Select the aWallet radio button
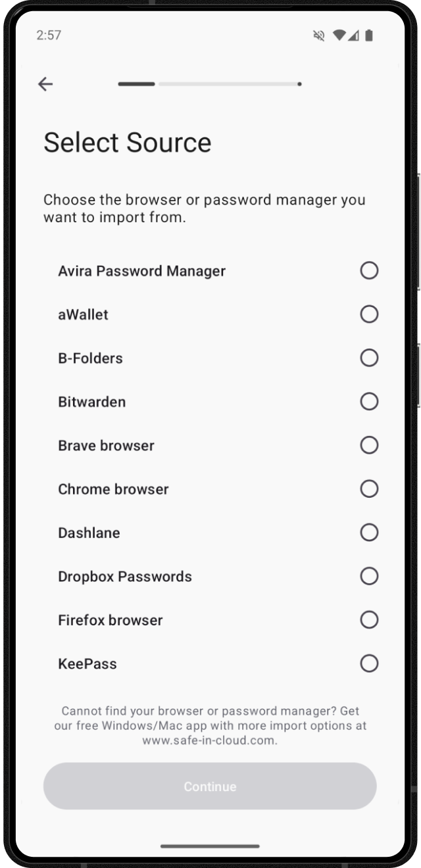The image size is (421, 868). click(369, 314)
